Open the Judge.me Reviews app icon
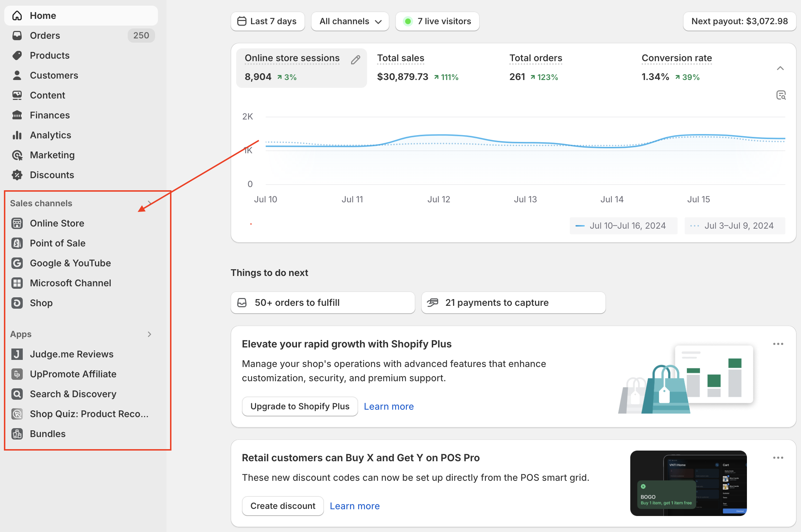Image resolution: width=801 pixels, height=532 pixels. click(17, 354)
